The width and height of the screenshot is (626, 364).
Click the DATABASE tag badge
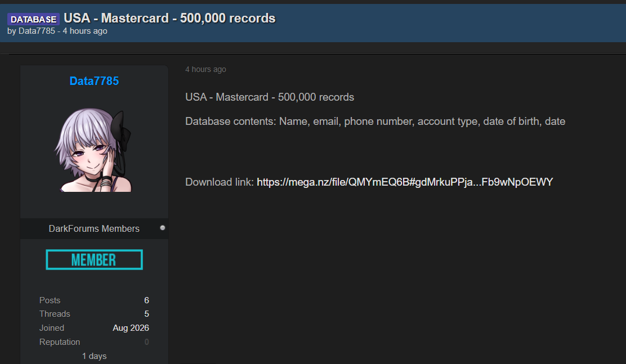pos(34,19)
